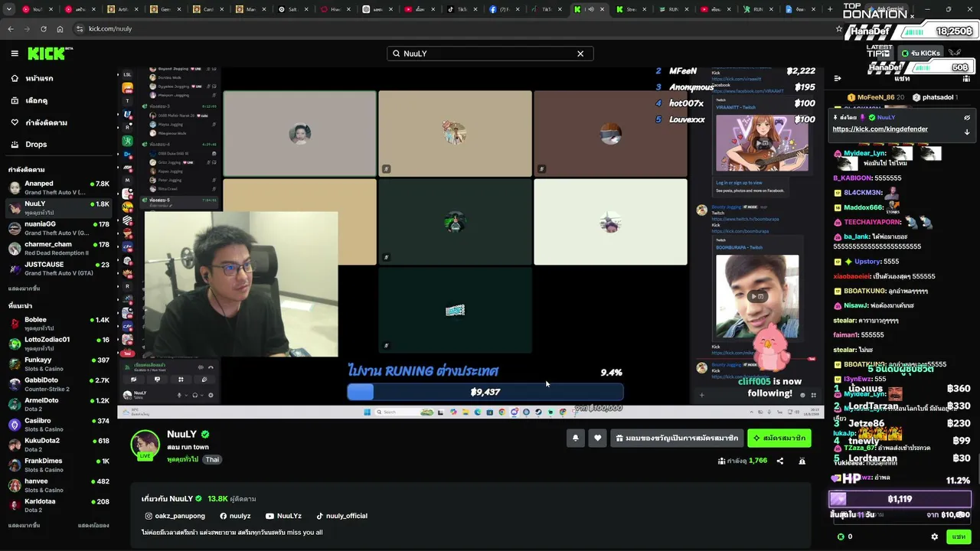Open ArmelDoto recommended channel
The image size is (980, 551).
[x=59, y=405]
